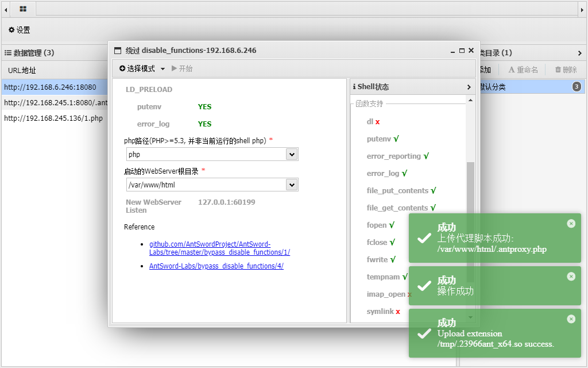This screenshot has width=588, height=368.
Task: Click the 开始 start button
Action: click(182, 68)
